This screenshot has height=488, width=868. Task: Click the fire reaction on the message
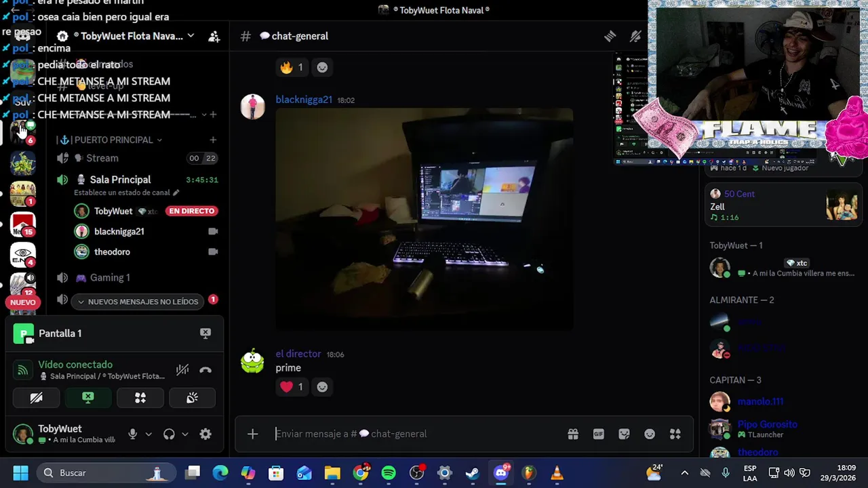(x=292, y=67)
